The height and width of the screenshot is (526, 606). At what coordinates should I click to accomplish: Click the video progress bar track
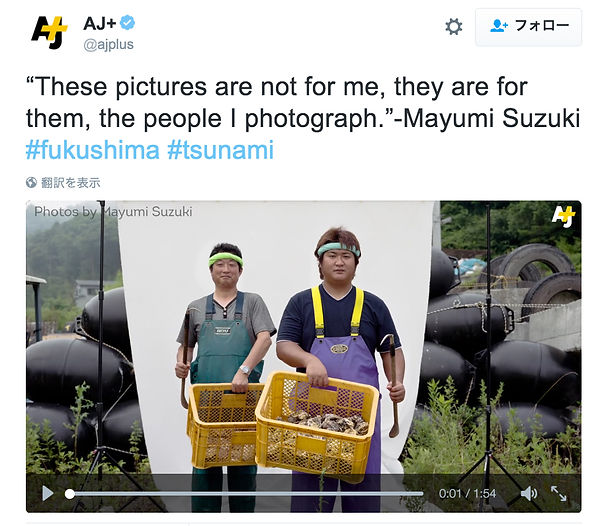click(x=246, y=494)
